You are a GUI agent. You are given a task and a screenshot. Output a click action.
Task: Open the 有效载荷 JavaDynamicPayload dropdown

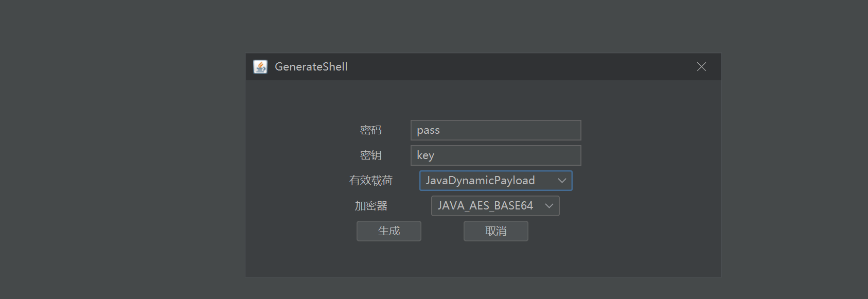click(x=496, y=181)
